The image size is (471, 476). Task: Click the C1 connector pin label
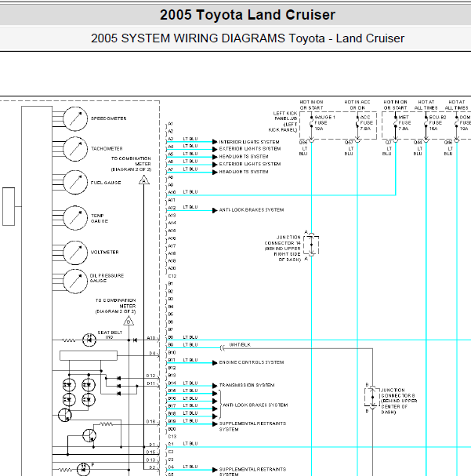point(171,444)
